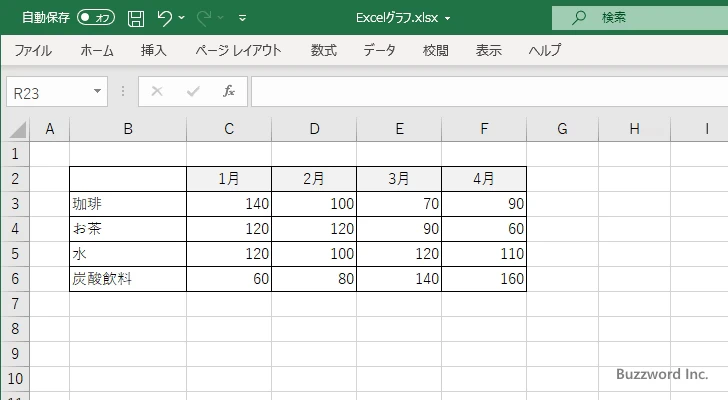Image resolution: width=728 pixels, height=400 pixels.
Task: Select the column C header
Action: click(x=229, y=129)
